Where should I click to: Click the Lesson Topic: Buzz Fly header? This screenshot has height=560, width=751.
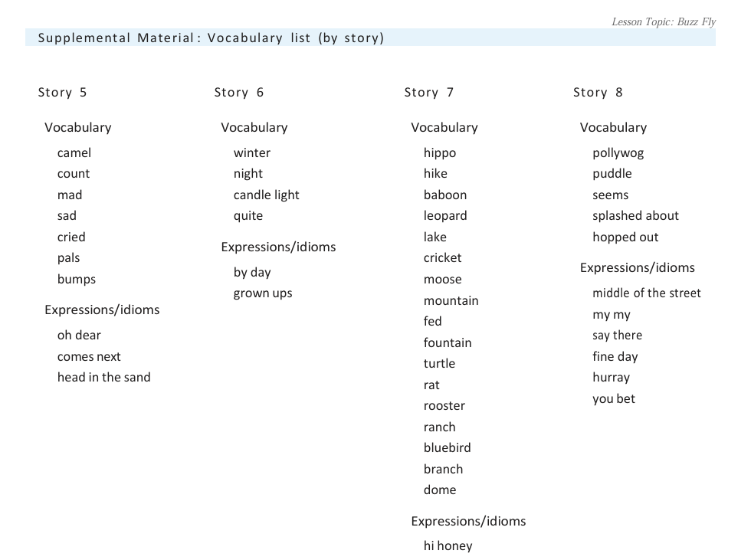coord(663,21)
